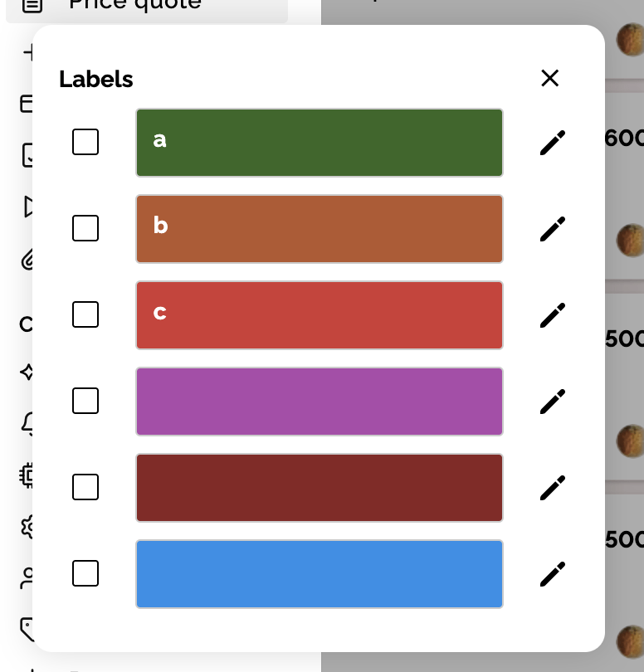This screenshot has height=672, width=644.
Task: Select the red label c swatch
Action: pos(320,315)
